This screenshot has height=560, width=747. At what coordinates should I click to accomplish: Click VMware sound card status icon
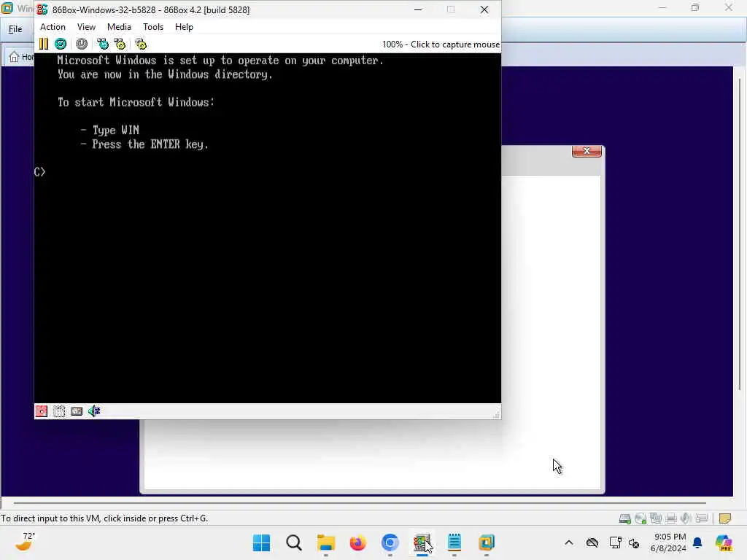686,518
